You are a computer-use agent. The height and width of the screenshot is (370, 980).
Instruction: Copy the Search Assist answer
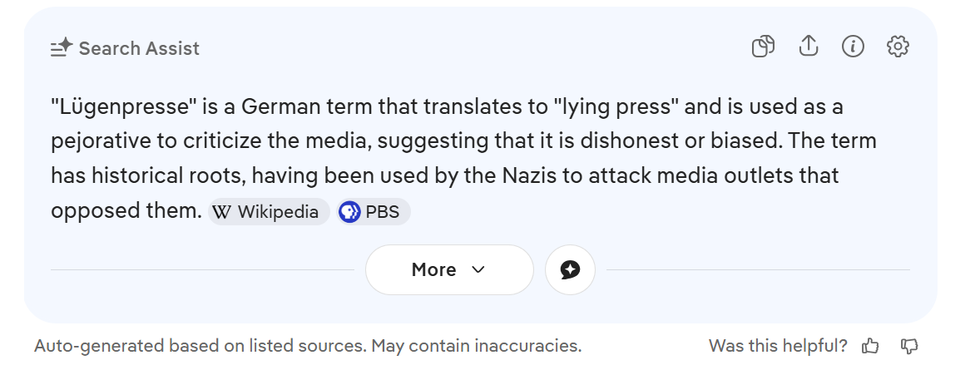(x=763, y=47)
